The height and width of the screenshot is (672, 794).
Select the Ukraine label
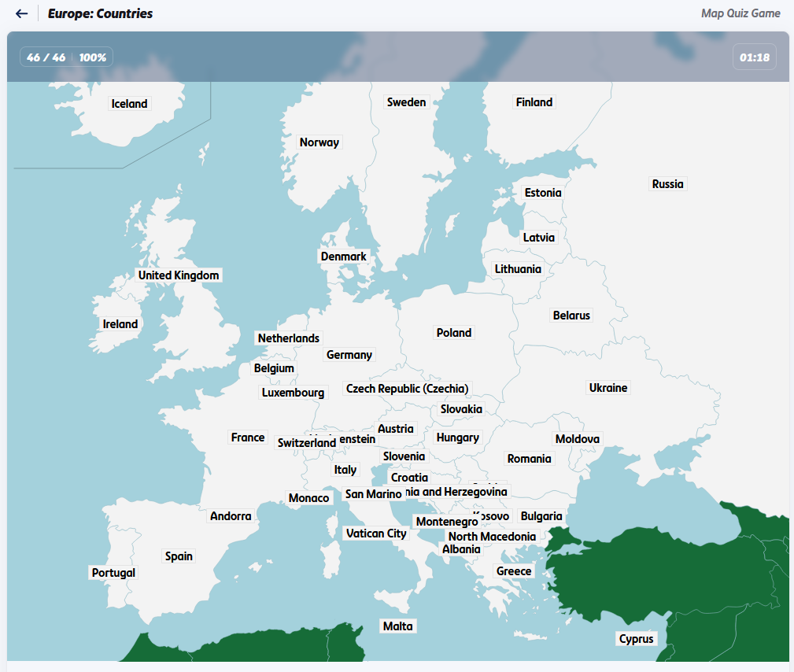[x=608, y=388]
